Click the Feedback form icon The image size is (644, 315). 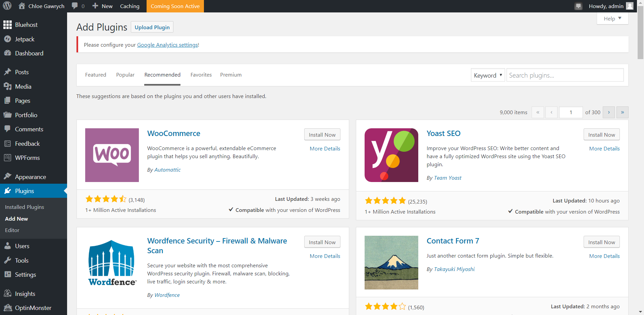[7, 143]
